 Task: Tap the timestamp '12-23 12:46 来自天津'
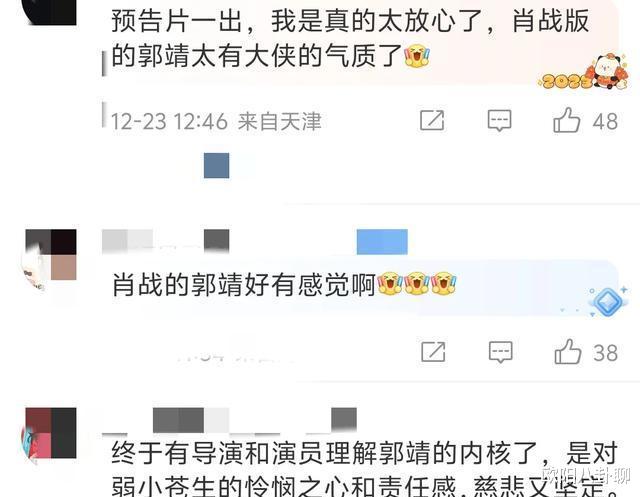216,122
